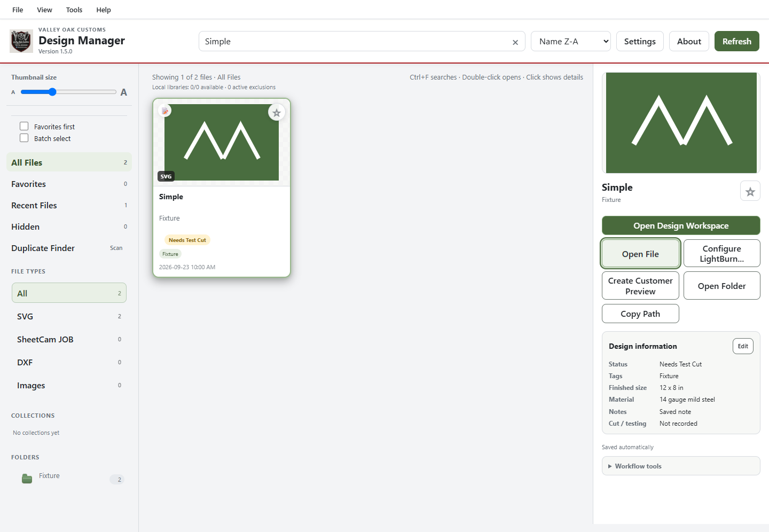Adjust the Thumbnail size slider
The image size is (769, 532).
pos(68,92)
